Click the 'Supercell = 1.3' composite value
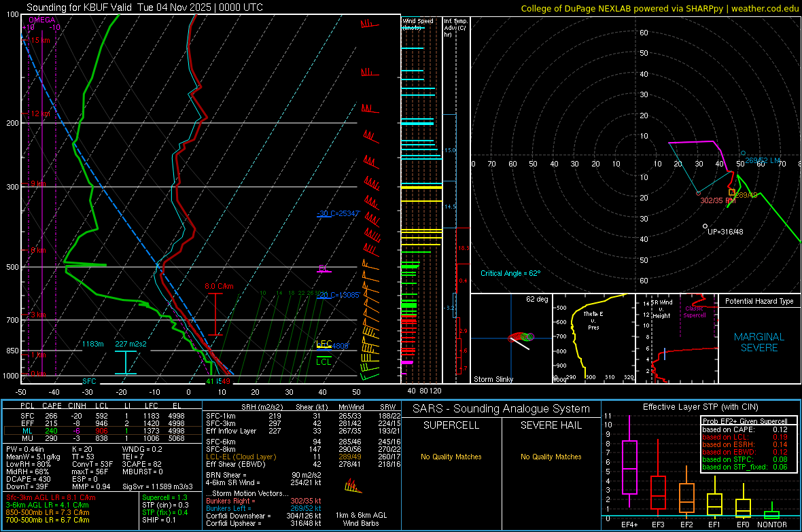This screenshot has height=532, width=802. 164,497
